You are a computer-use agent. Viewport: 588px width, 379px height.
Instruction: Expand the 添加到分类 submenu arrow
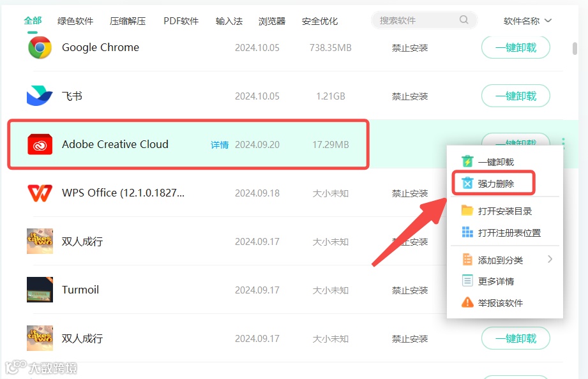(x=550, y=259)
